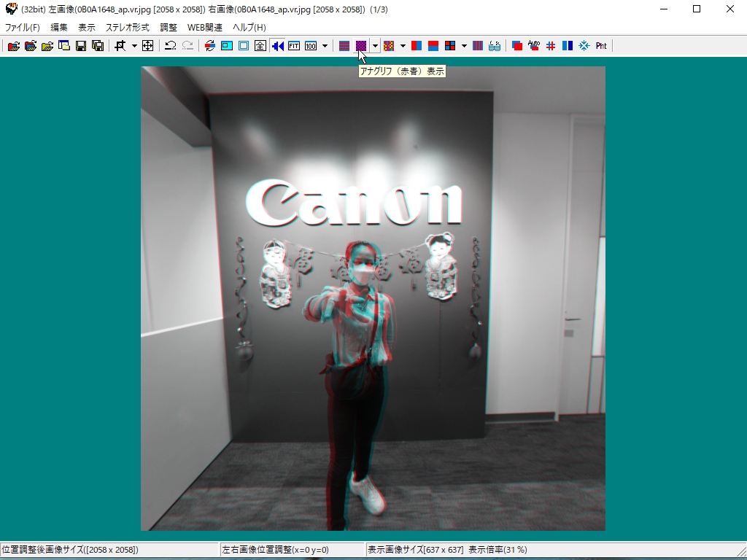Switch to horizontal interlaced stripes display
This screenshot has width=747, height=560.
(344, 46)
